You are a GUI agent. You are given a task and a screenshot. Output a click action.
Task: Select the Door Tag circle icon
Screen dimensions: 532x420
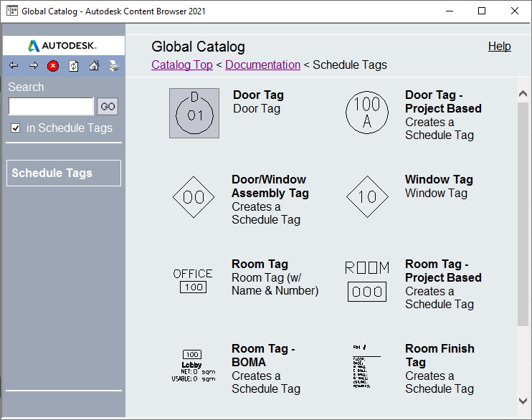[x=194, y=113]
